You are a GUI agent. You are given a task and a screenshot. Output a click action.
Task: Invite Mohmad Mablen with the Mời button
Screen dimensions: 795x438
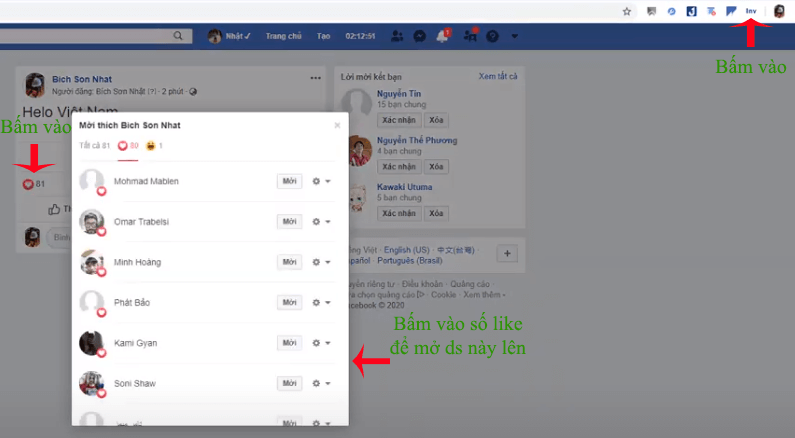[x=290, y=181]
